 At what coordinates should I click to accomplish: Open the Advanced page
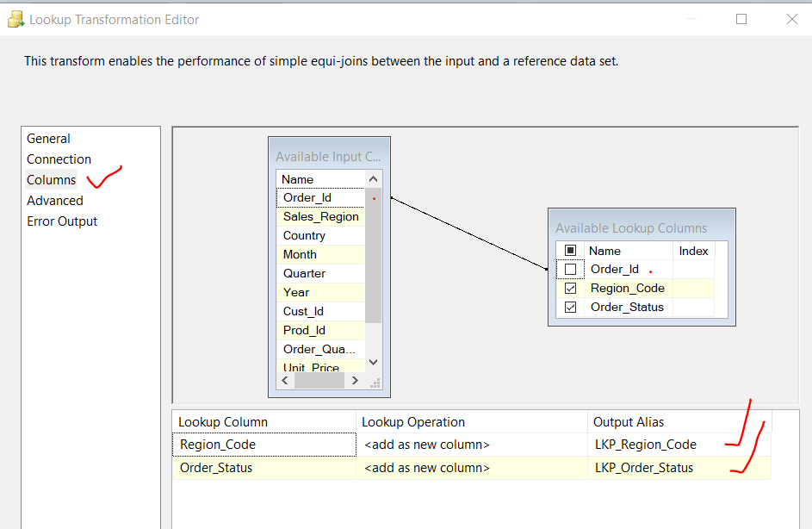(54, 200)
